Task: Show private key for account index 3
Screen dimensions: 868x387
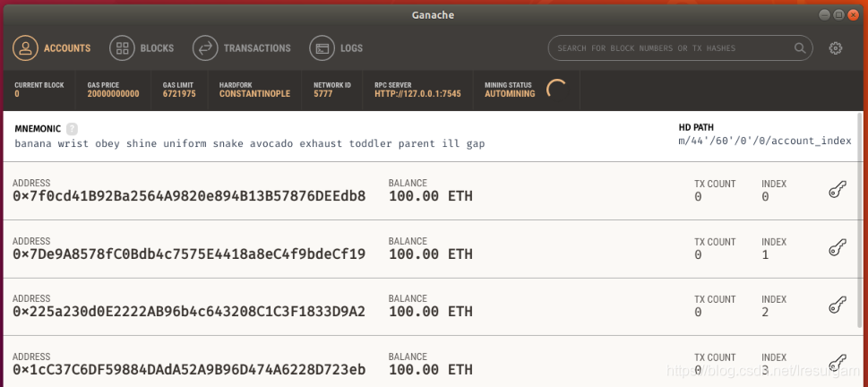Action: click(x=838, y=363)
